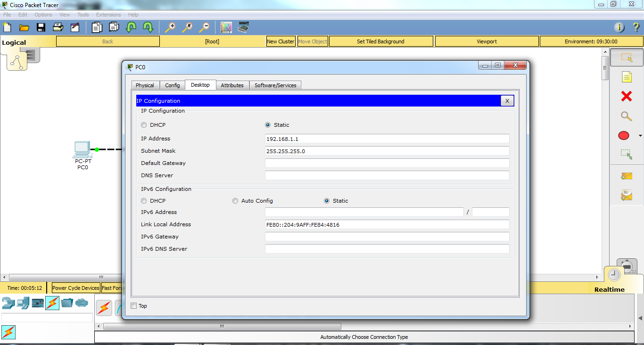The image size is (644, 345).
Task: Click Set Tiled Background button
Action: (381, 41)
